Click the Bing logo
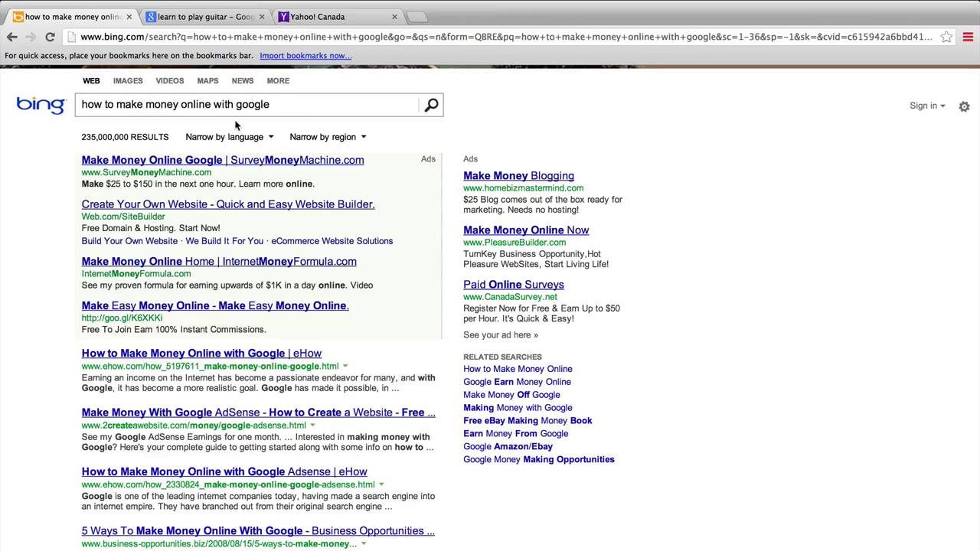The height and width of the screenshot is (551, 980). tap(41, 105)
